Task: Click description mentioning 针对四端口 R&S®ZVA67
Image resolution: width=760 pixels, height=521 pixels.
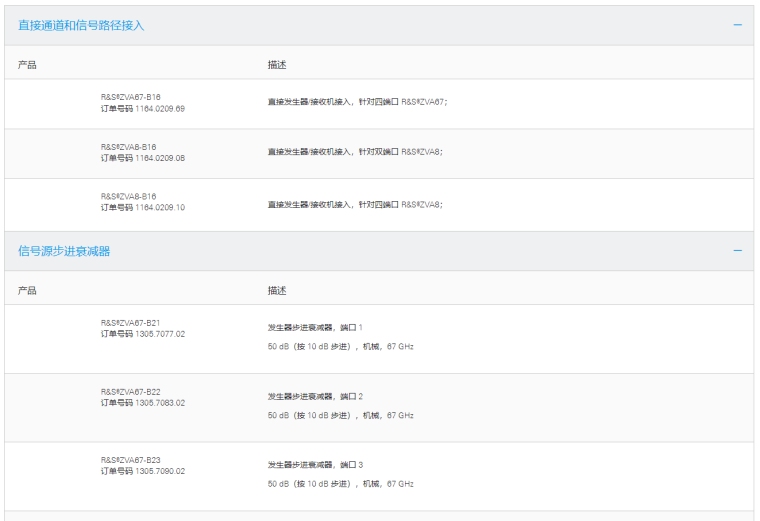Action: tap(357, 102)
